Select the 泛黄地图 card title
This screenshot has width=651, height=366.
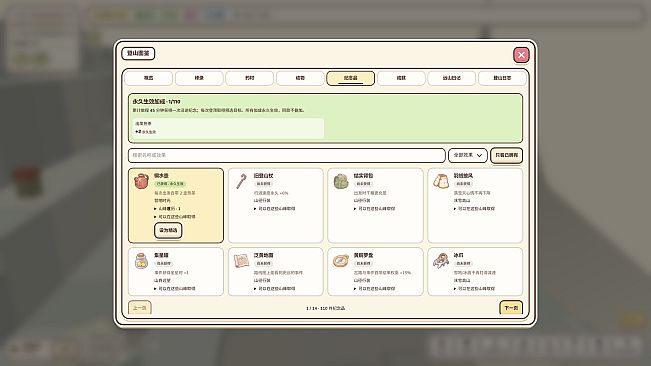coord(264,255)
